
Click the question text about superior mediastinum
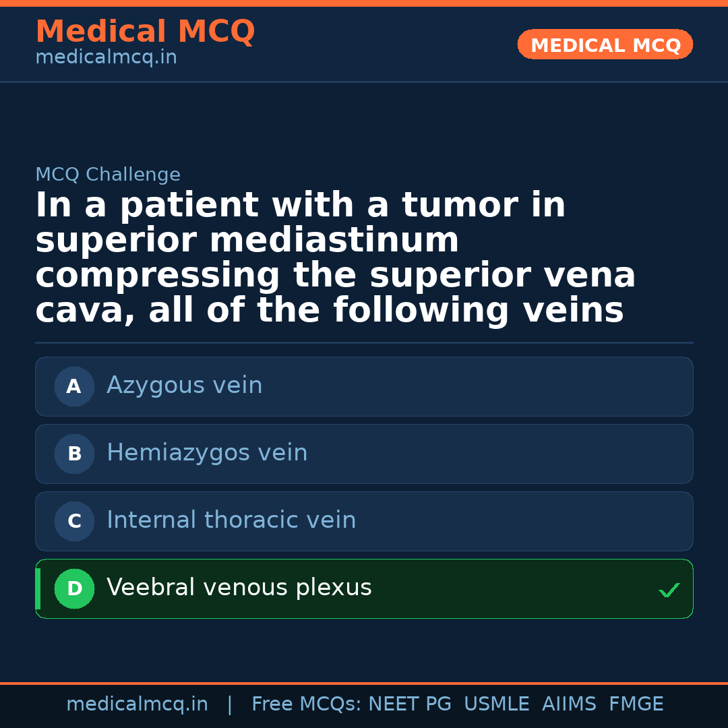335,258
